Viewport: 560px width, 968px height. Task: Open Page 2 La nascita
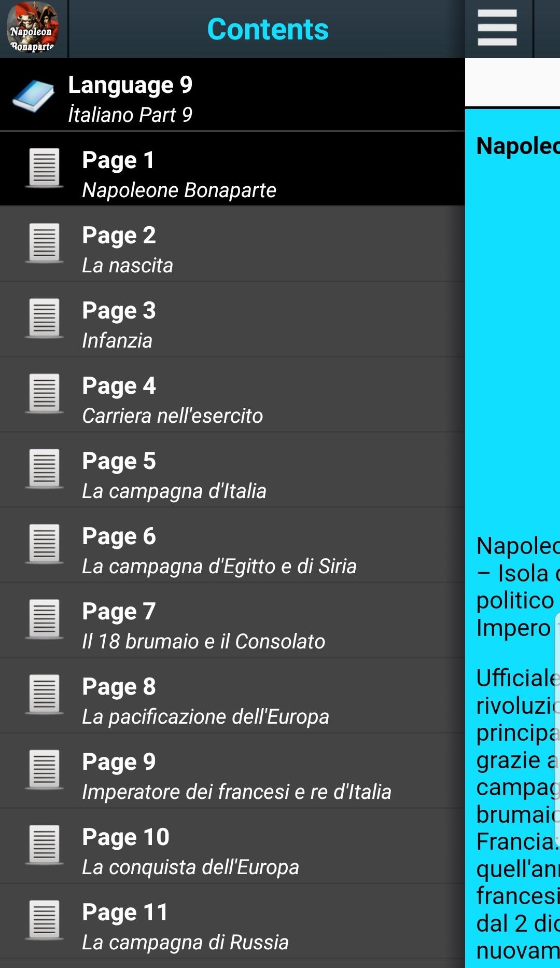pos(232,244)
